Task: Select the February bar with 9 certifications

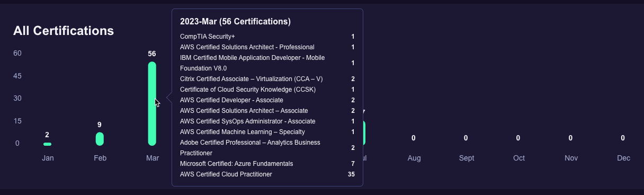Action: click(x=100, y=139)
